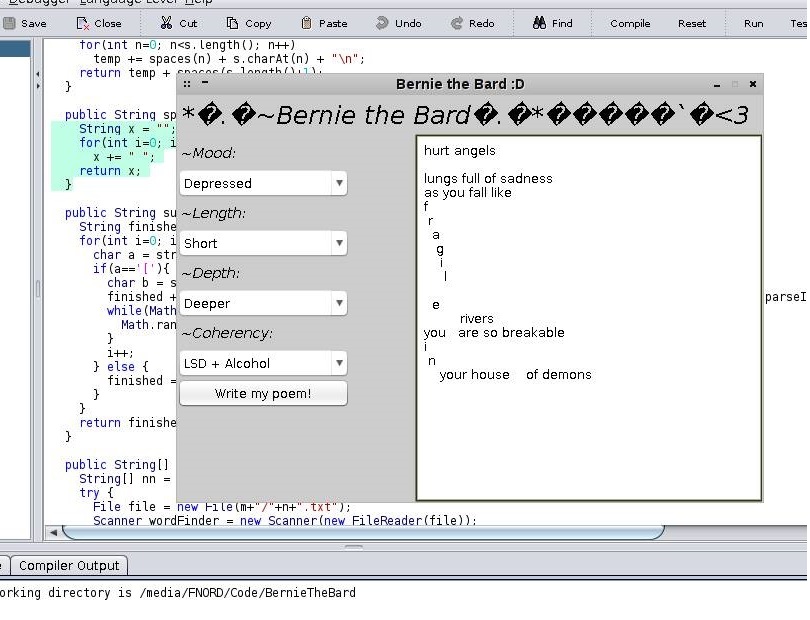Viewport: 810px width, 620px height.
Task: Click the "parseI" code text right of the window
Action: pyautogui.click(x=785, y=297)
